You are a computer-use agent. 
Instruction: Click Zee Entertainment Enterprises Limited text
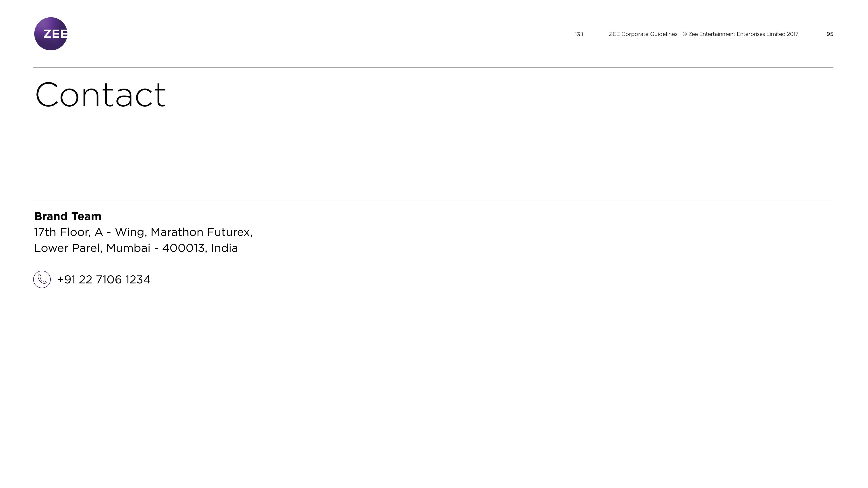coord(737,34)
